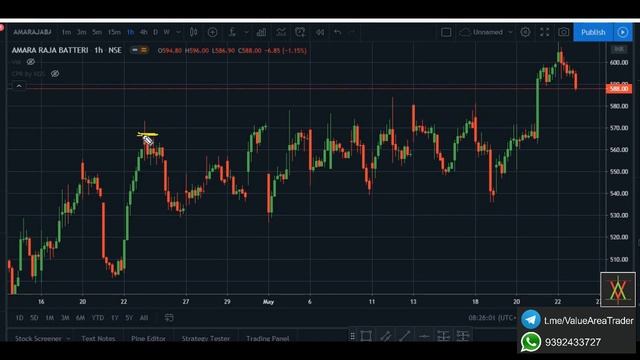Select the rectangle tool in the floating drawing toolbar

click(366, 336)
